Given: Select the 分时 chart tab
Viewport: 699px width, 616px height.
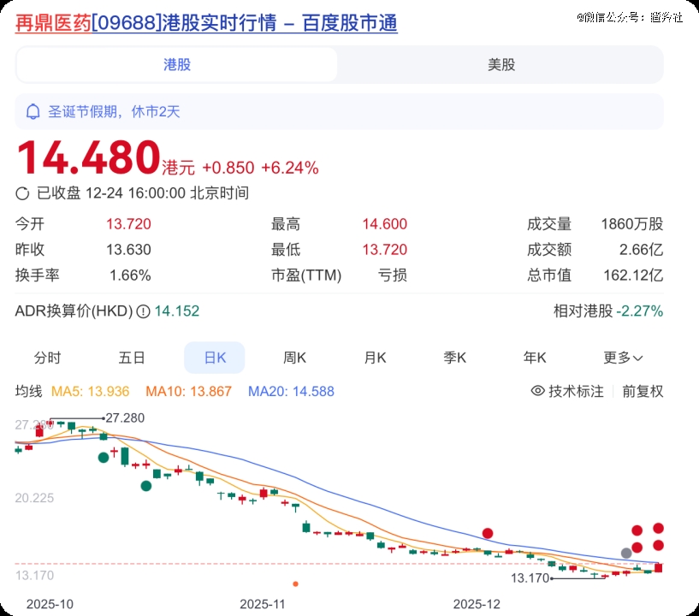Looking at the screenshot, I should (48, 358).
